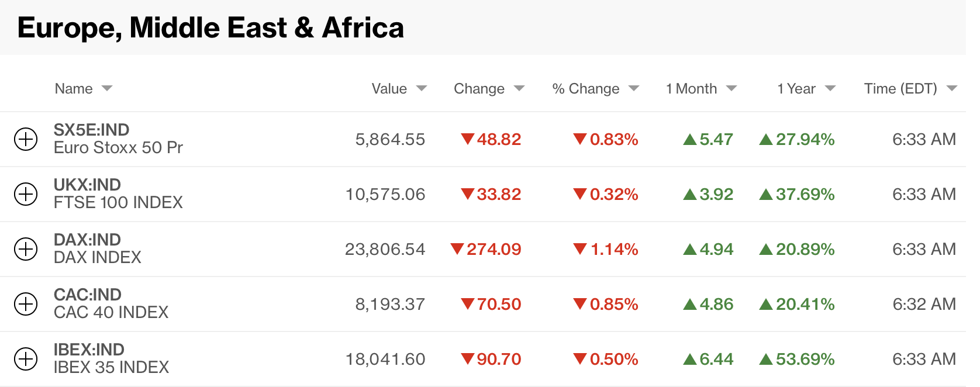Viewport: 980px width, 387px height.
Task: Select the 1 Year column header
Action: tap(796, 89)
